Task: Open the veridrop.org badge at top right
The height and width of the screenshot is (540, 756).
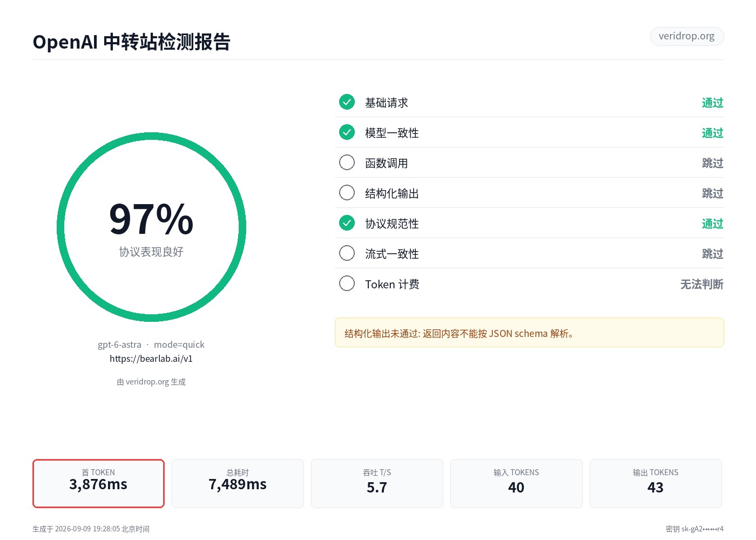Action: (686, 36)
